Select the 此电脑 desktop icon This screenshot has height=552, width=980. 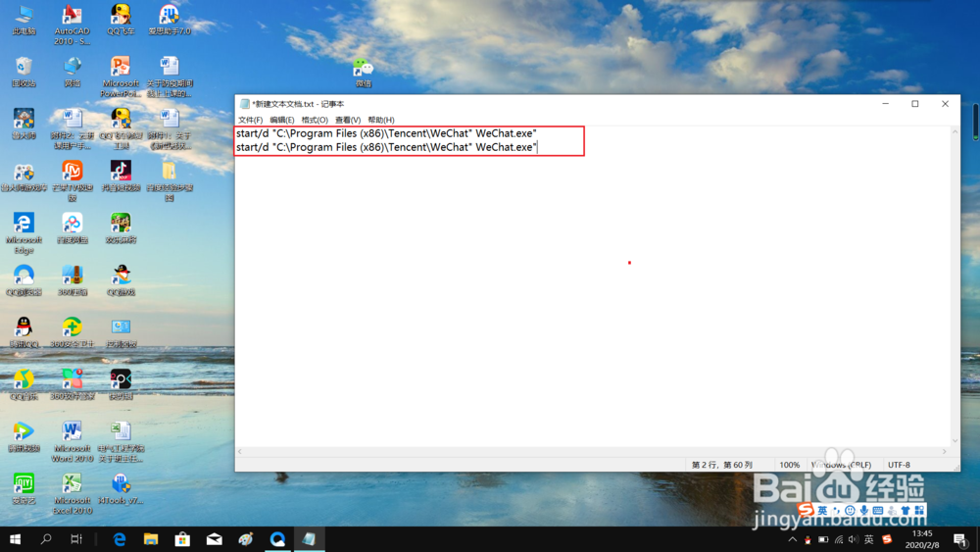pos(24,19)
